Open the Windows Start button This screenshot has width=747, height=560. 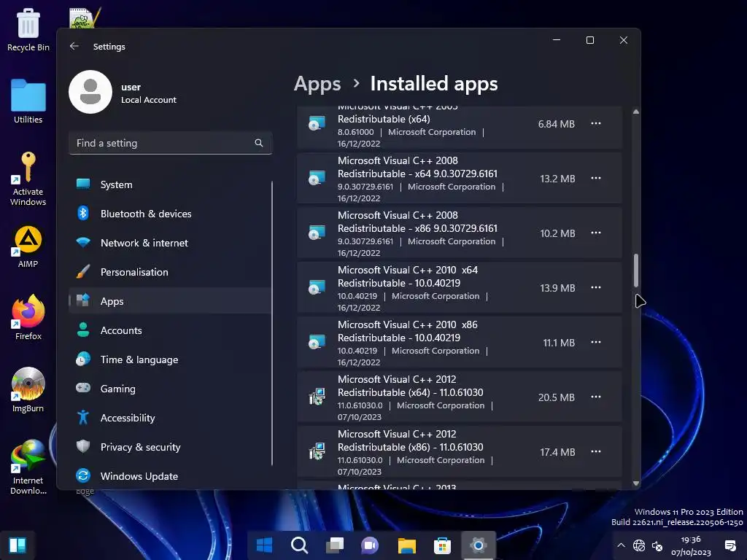point(264,545)
